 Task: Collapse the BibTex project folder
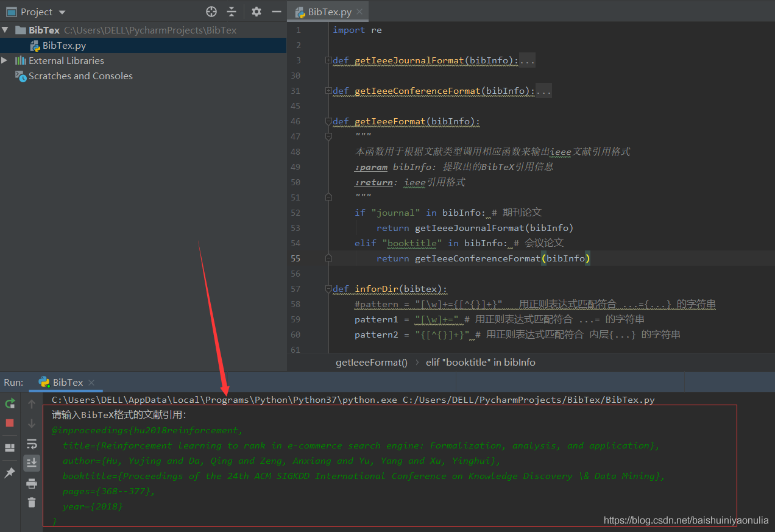click(x=5, y=30)
